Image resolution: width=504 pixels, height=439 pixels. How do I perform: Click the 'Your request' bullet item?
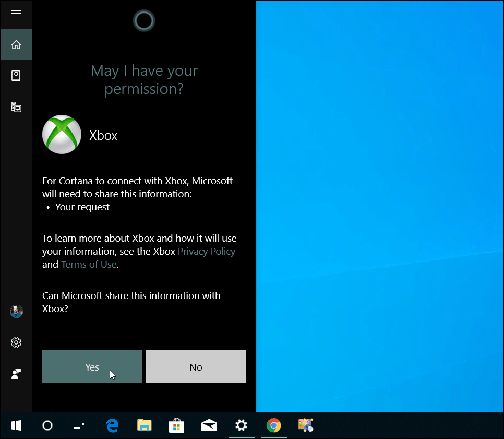pos(82,207)
